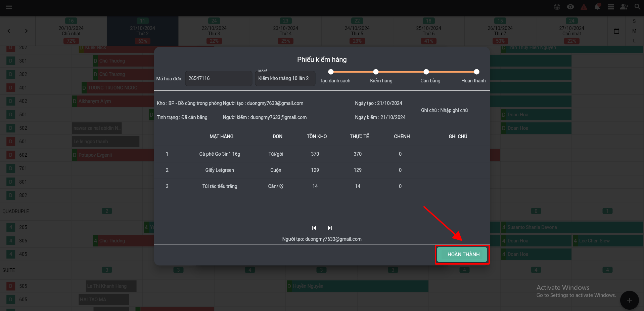
Task: Click room 602 row label
Action: [23, 155]
